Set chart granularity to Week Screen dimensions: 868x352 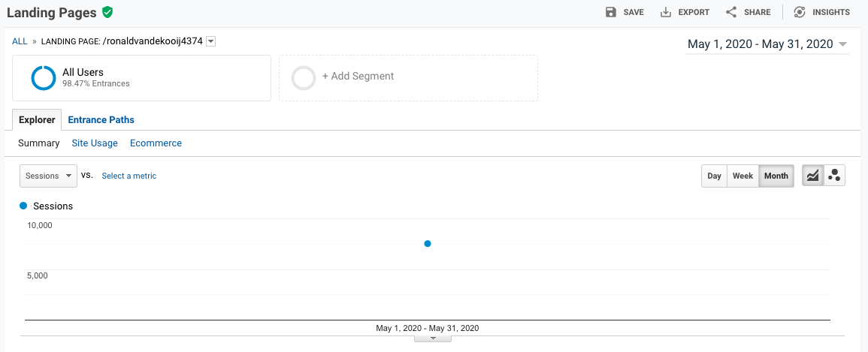[742, 176]
